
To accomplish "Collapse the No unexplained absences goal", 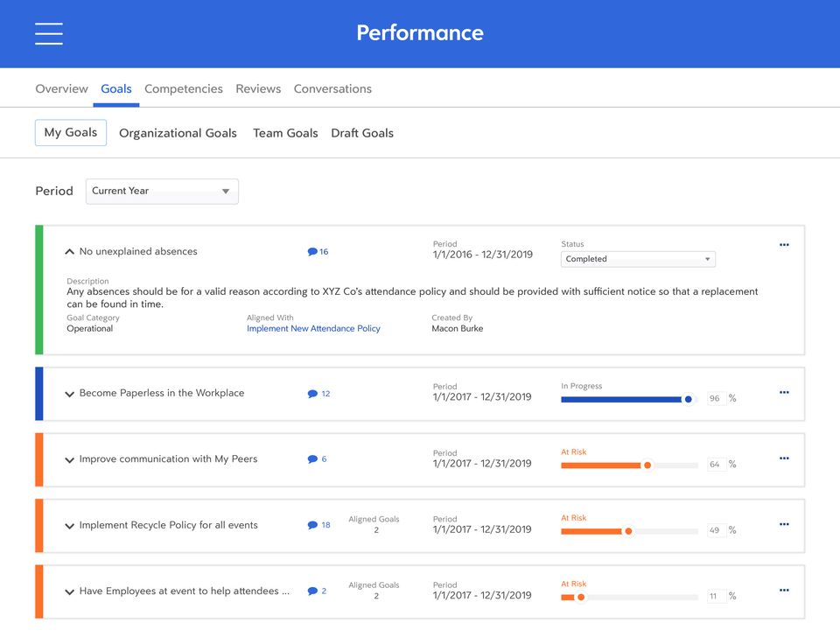I will (70, 252).
